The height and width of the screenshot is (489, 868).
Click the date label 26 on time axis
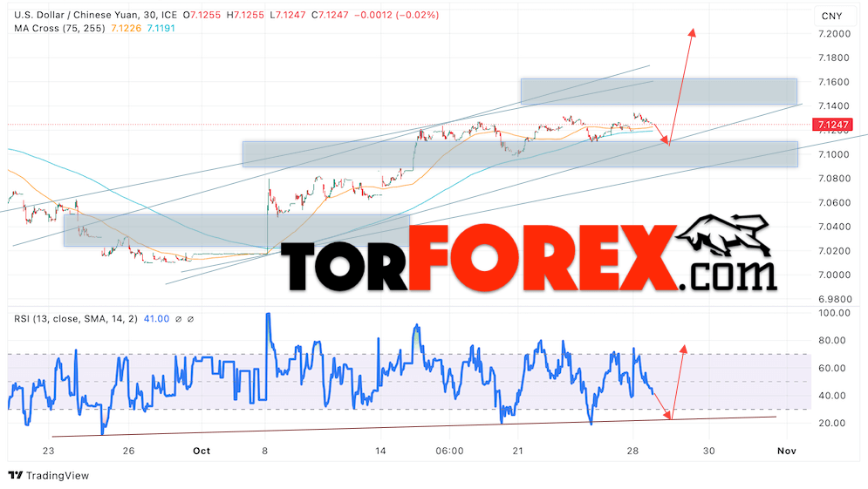point(128,451)
